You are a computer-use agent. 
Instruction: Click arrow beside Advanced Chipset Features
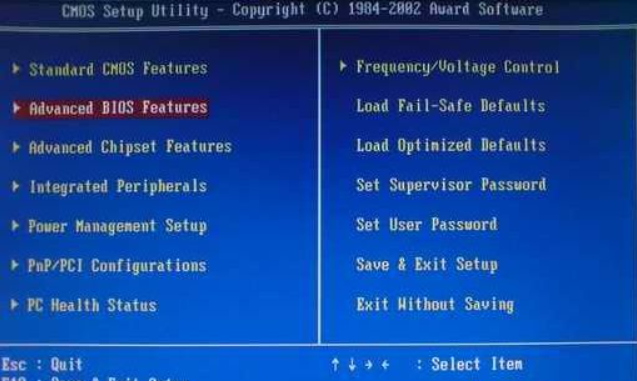[x=16, y=147]
